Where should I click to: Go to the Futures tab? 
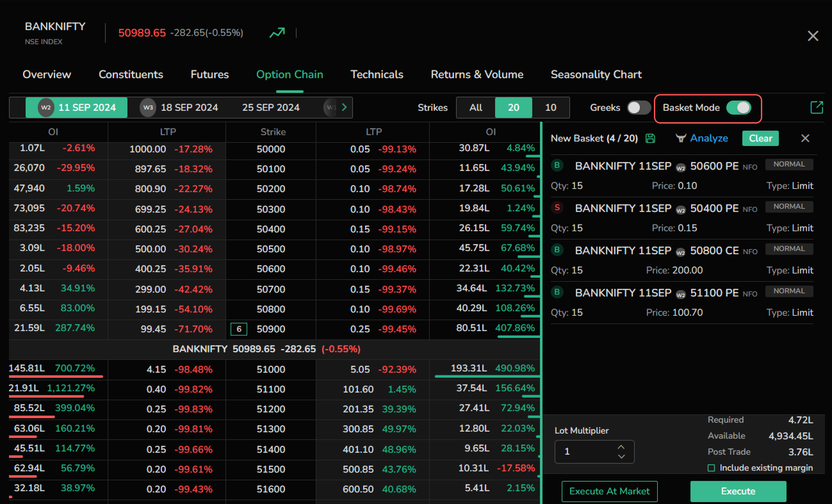point(209,74)
